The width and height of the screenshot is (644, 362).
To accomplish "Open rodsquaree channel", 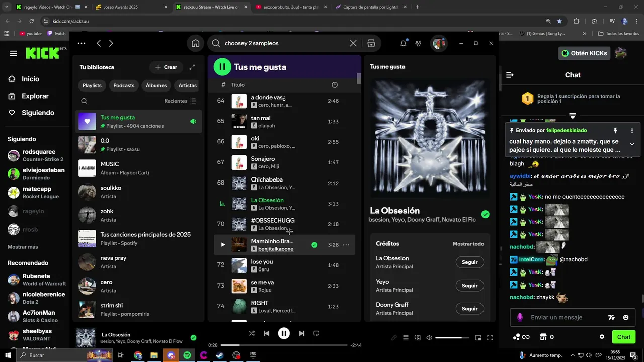I will coord(36,155).
